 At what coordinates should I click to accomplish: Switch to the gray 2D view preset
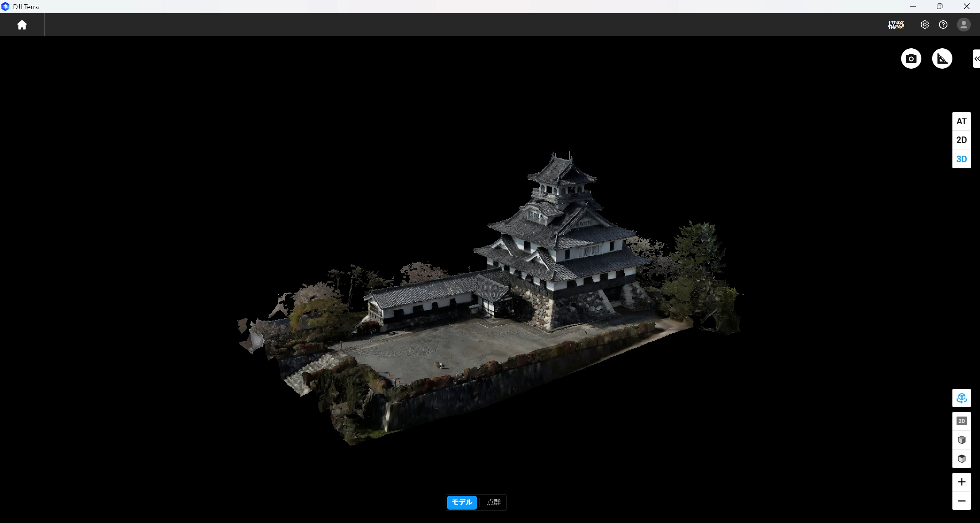pos(961,421)
